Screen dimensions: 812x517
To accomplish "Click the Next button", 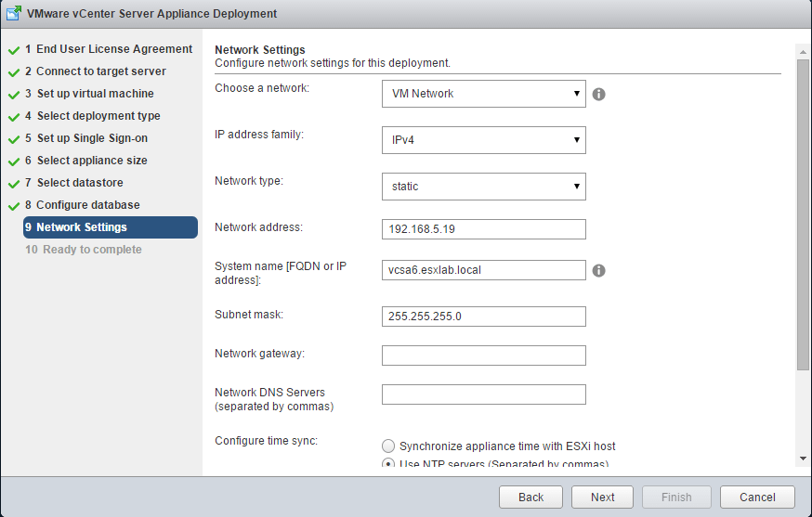I will tap(602, 498).
